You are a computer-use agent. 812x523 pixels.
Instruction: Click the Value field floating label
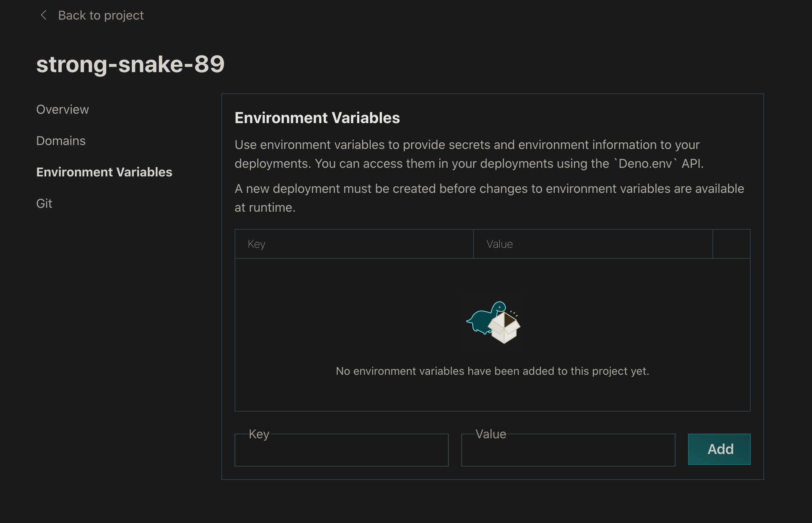(x=490, y=434)
